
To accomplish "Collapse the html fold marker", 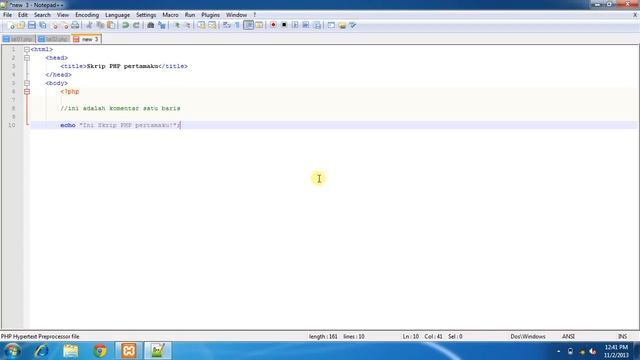I will pos(27,49).
